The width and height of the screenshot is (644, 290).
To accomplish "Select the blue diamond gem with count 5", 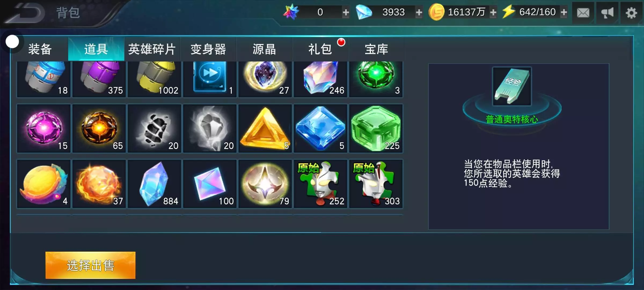I will (x=320, y=128).
